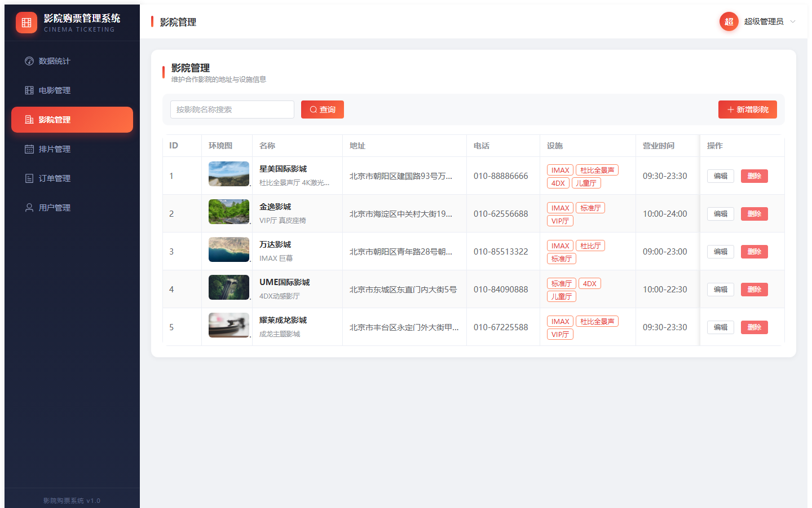Image resolution: width=812 pixels, height=508 pixels.
Task: Delete the 万达影城 row
Action: click(x=754, y=252)
